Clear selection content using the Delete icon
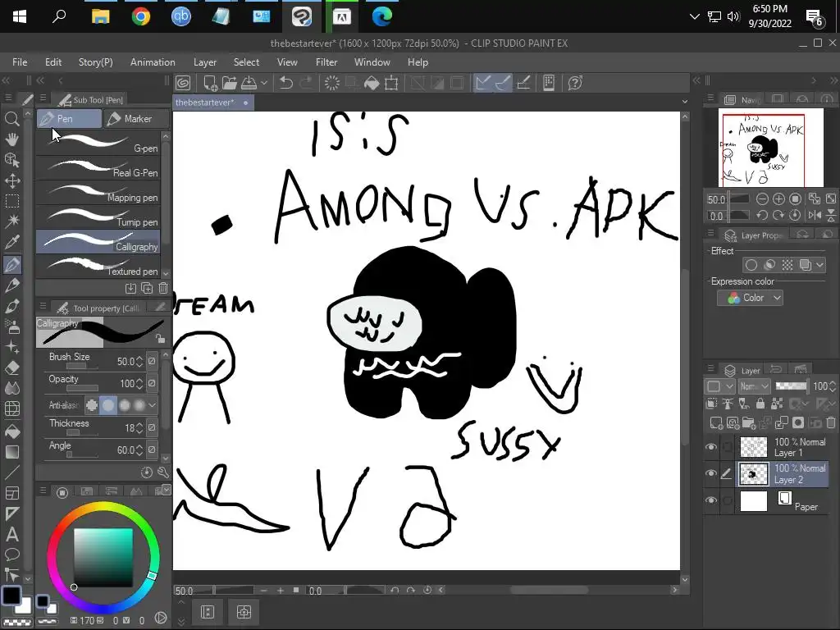Image resolution: width=840 pixels, height=630 pixels. point(332,83)
